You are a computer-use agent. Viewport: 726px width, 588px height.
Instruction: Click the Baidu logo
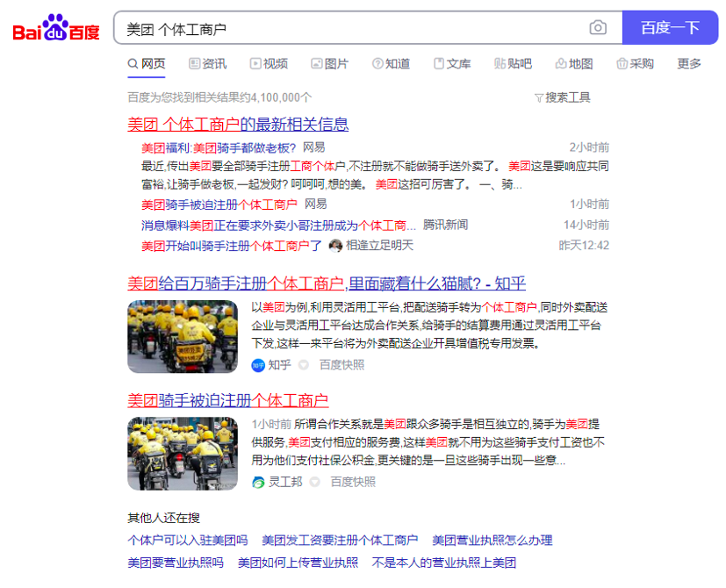pyautogui.click(x=55, y=29)
